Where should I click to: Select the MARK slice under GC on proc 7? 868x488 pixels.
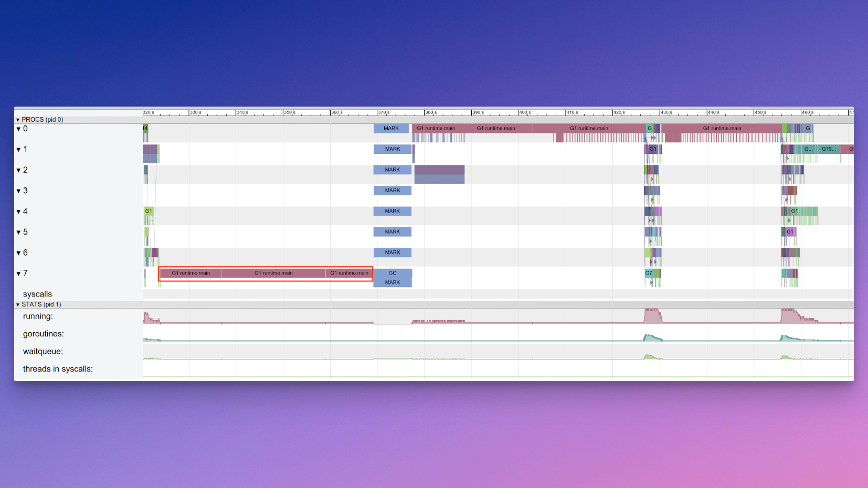pos(393,282)
